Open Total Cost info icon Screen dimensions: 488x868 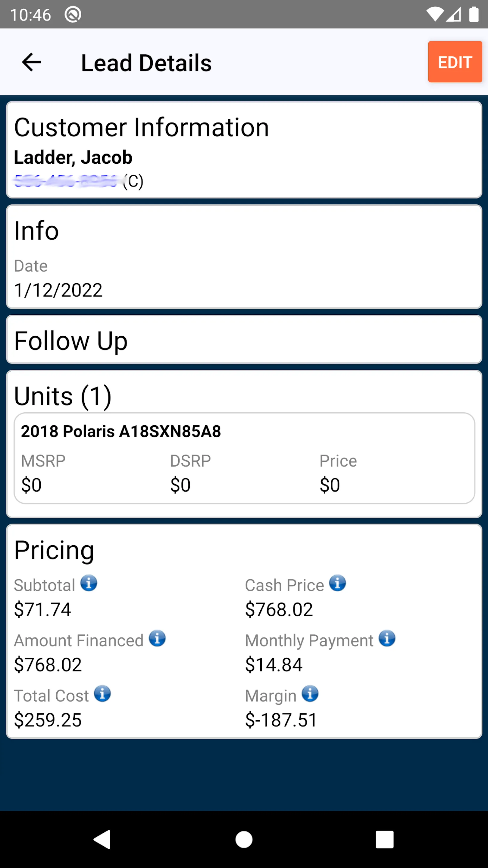[x=102, y=694]
